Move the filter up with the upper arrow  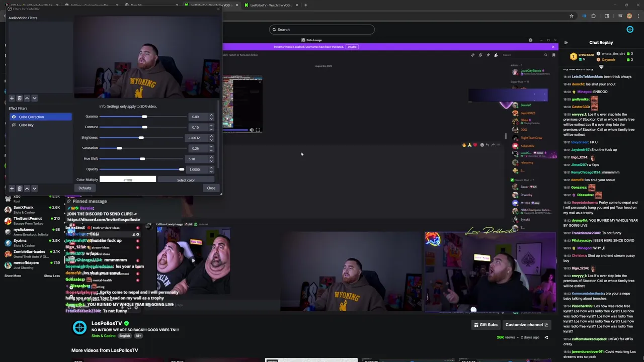tap(27, 98)
